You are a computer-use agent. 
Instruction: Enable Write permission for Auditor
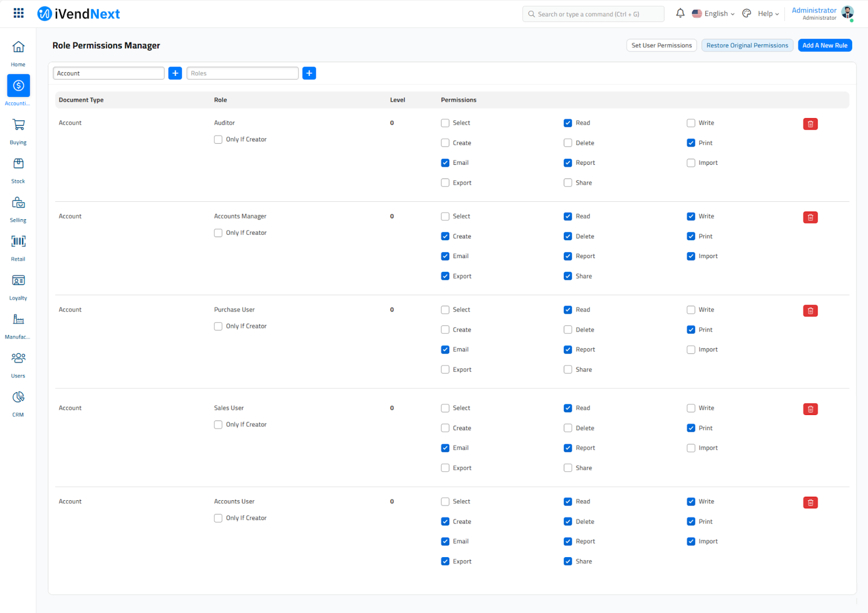coord(691,123)
